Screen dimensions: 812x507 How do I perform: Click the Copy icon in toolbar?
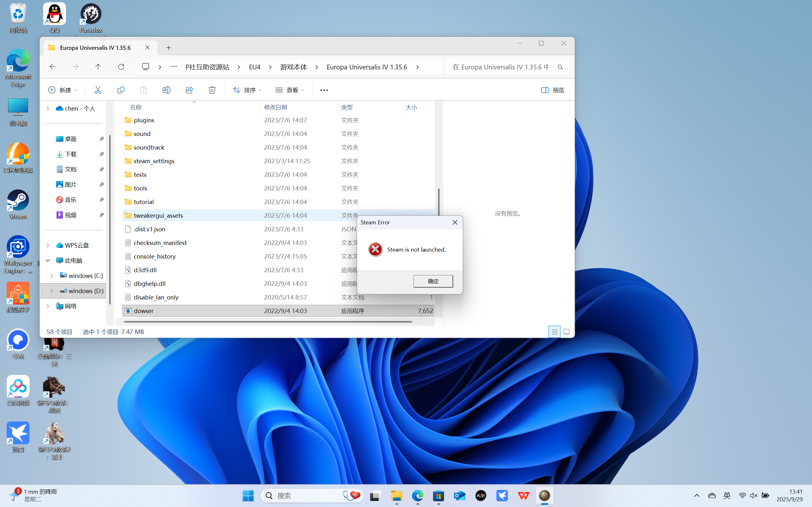coord(121,90)
